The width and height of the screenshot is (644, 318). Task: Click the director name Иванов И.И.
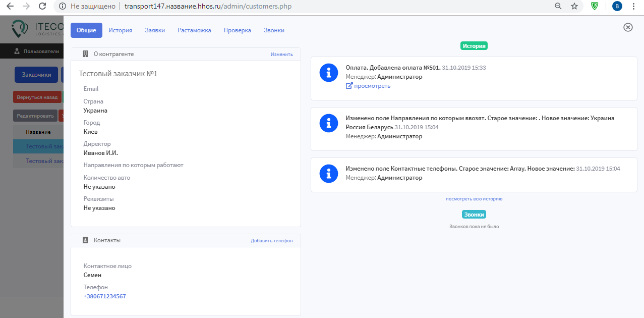(x=101, y=153)
